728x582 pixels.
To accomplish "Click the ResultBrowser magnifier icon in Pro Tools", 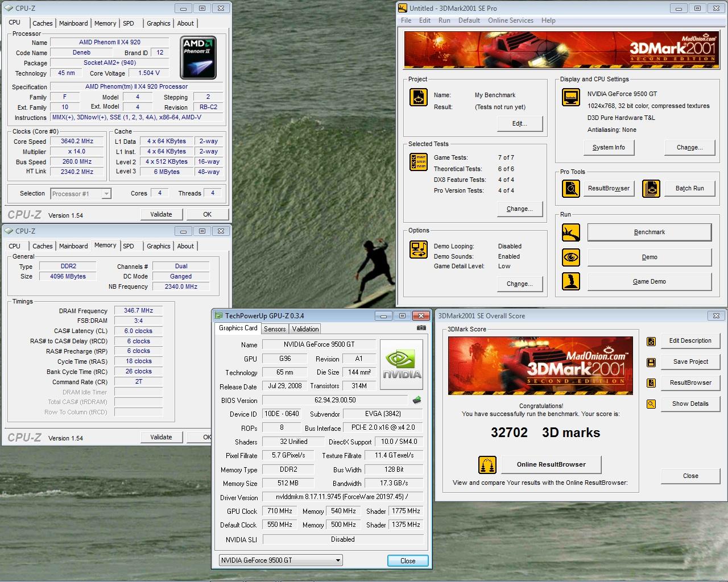I will coord(570,188).
